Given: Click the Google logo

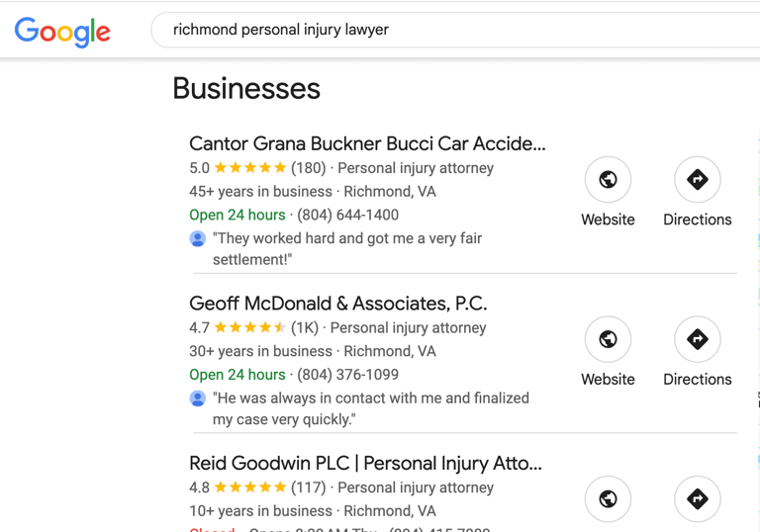Looking at the screenshot, I should pyautogui.click(x=62, y=31).
